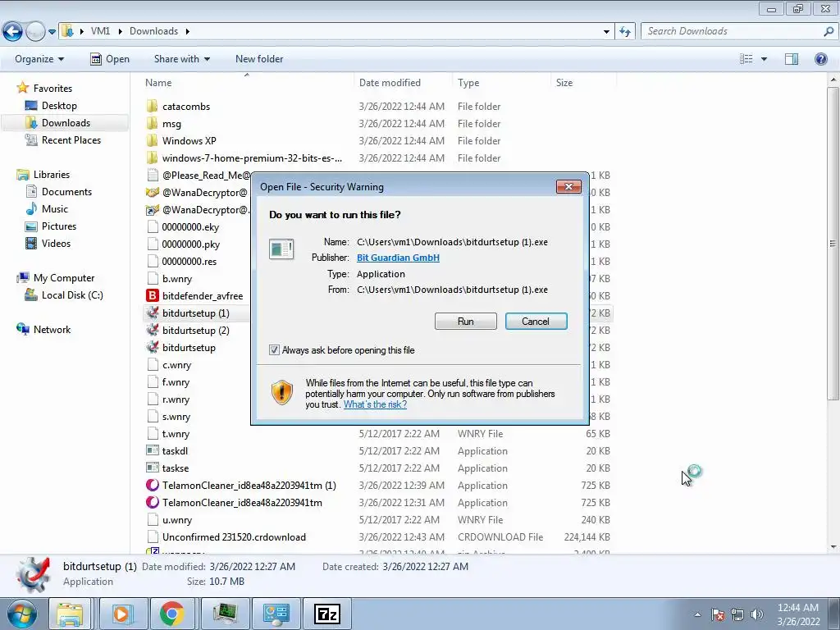Select the catacombs folder icon
This screenshot has width=840, height=630.
(x=152, y=106)
